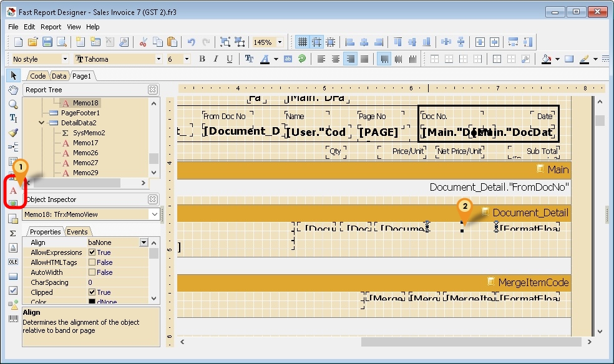Open the Report menu
614x364 pixels.
click(x=51, y=27)
